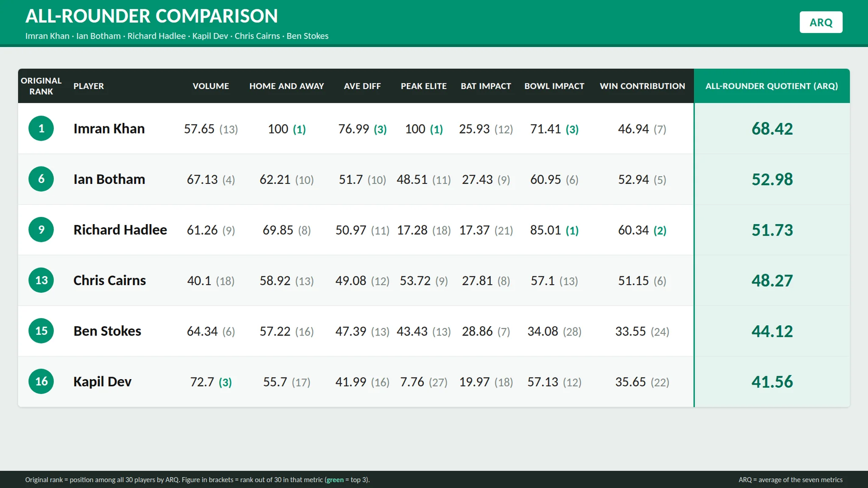The width and height of the screenshot is (868, 488).
Task: Click Kapil Dev's rank 16 badge
Action: tap(41, 381)
